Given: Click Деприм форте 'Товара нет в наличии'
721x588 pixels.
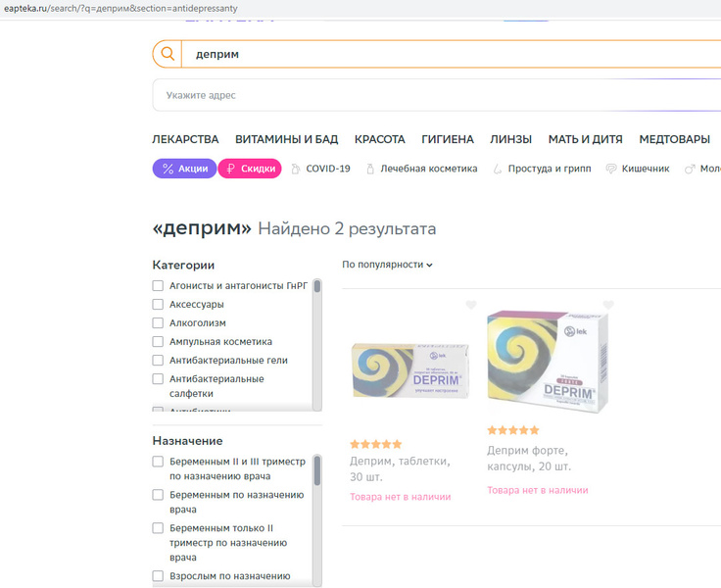Looking at the screenshot, I should (x=538, y=490).
